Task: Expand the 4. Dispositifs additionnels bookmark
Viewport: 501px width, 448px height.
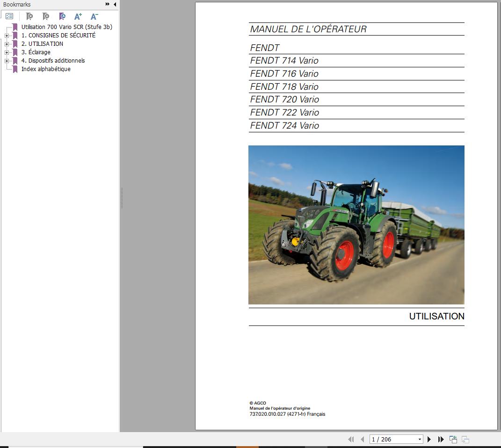Action: click(x=7, y=61)
